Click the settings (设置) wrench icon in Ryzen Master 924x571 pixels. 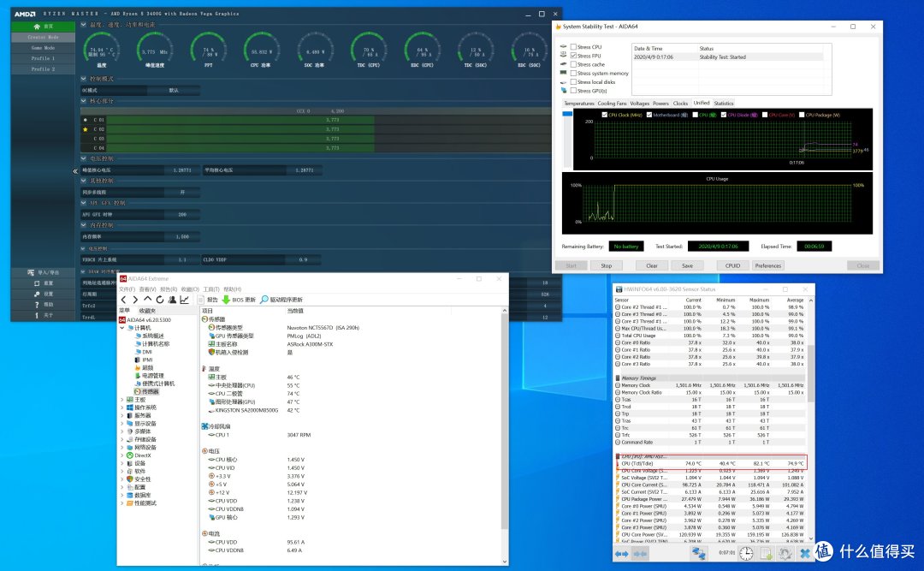click(x=37, y=294)
